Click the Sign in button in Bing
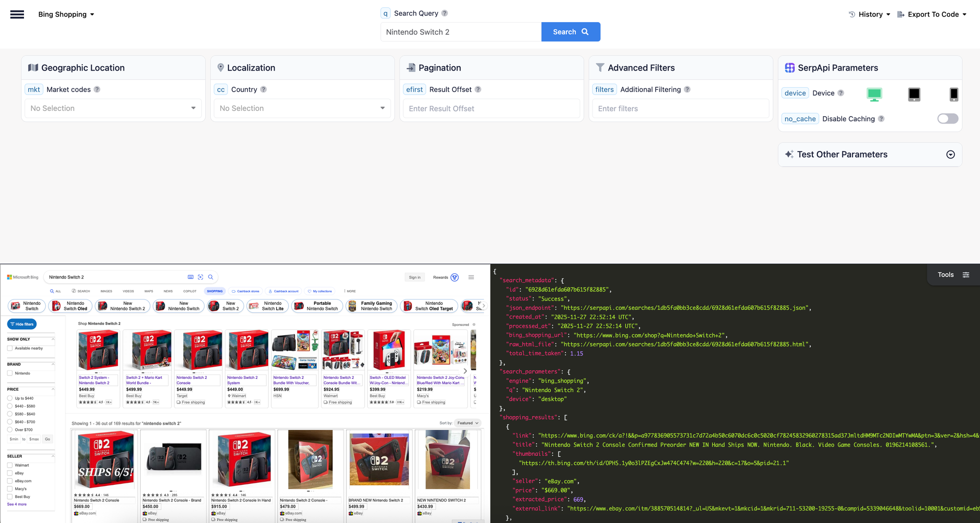The height and width of the screenshot is (523, 980). pyautogui.click(x=415, y=277)
